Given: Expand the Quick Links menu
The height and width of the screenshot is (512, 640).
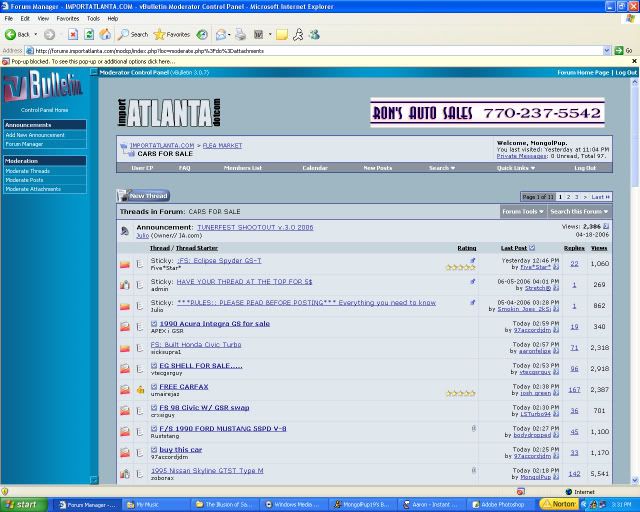Looking at the screenshot, I should pos(516,168).
